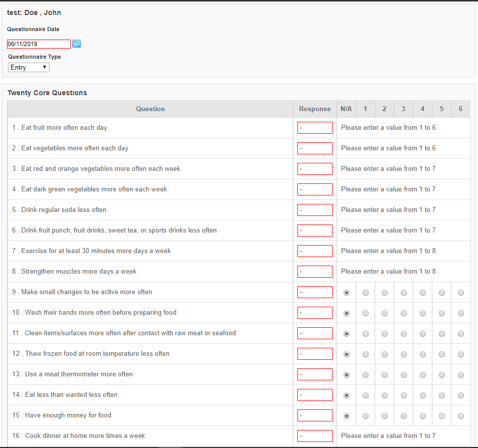Select N/A for Wash their hands question
Image resolution: width=478 pixels, height=448 pixels.
pyautogui.click(x=346, y=313)
